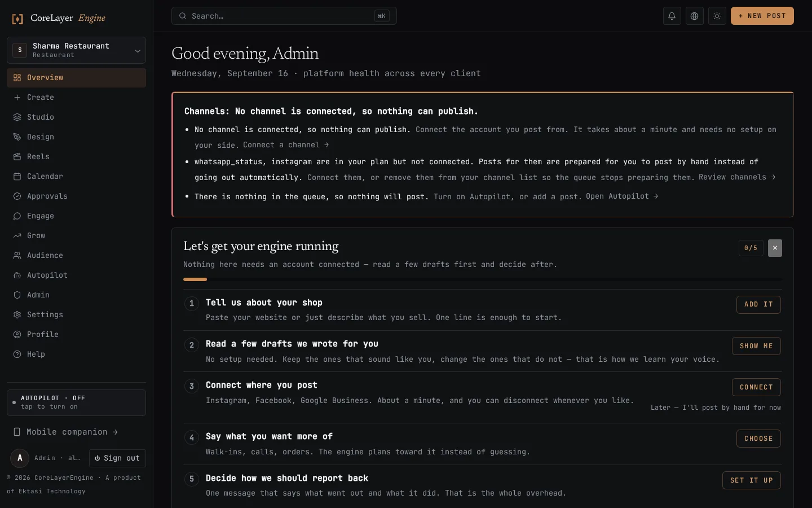Click the setup progress bar
Viewport: 812px width, 508px height.
[482, 279]
